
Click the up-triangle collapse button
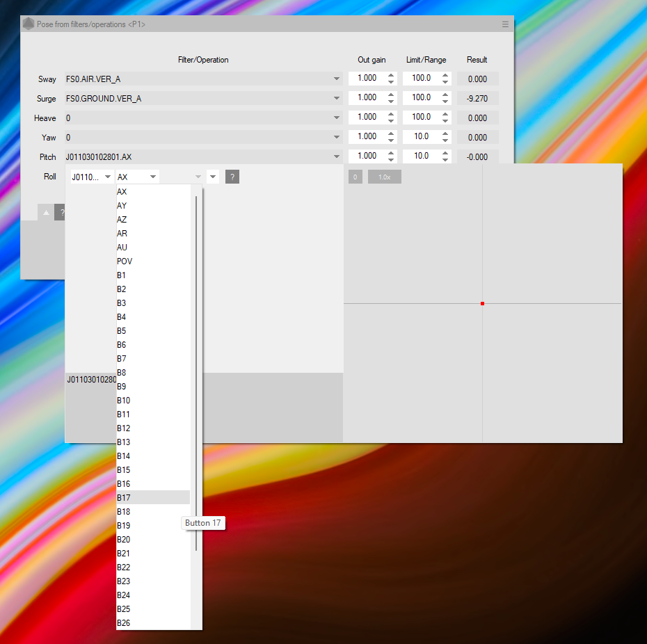pos(46,213)
